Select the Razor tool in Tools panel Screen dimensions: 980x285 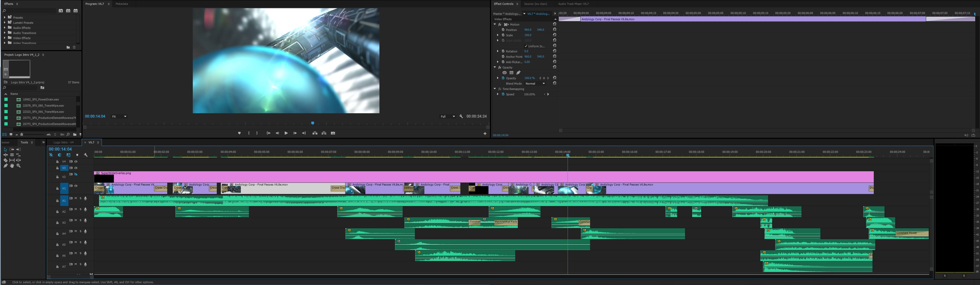pos(5,161)
